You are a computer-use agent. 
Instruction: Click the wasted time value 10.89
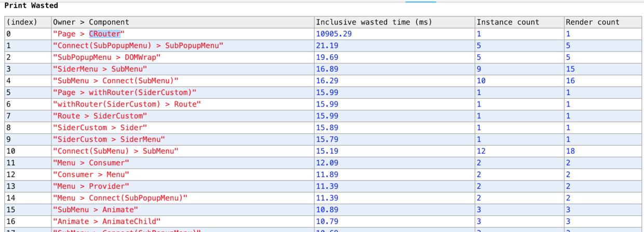(x=327, y=210)
